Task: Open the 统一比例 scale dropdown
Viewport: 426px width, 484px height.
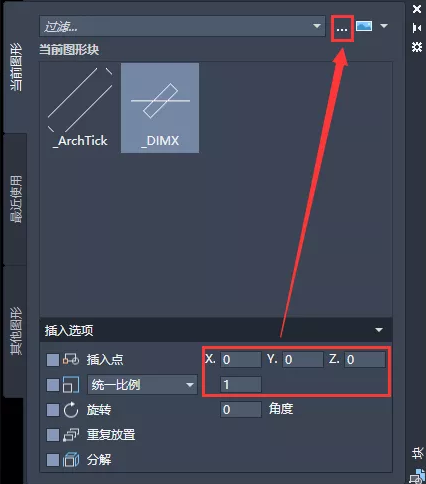Action: 142,385
